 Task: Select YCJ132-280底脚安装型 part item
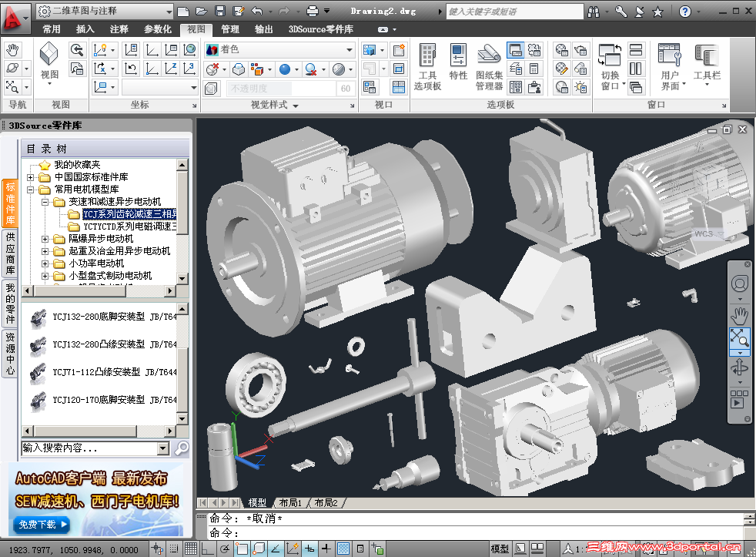tap(104, 317)
